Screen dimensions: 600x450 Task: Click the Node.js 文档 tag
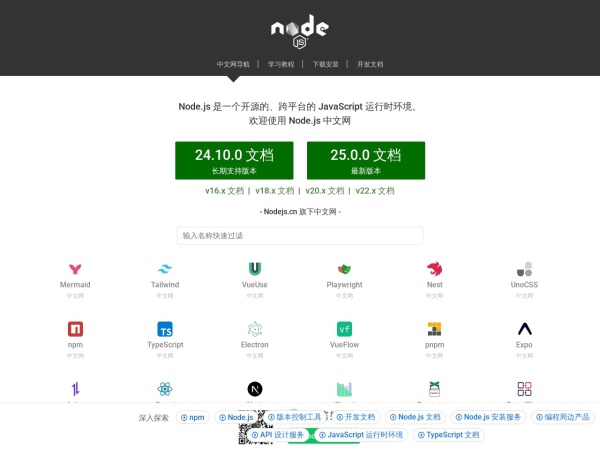point(415,417)
